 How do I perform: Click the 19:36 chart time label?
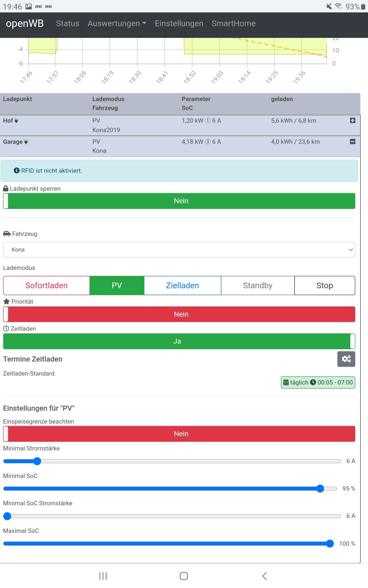point(300,77)
